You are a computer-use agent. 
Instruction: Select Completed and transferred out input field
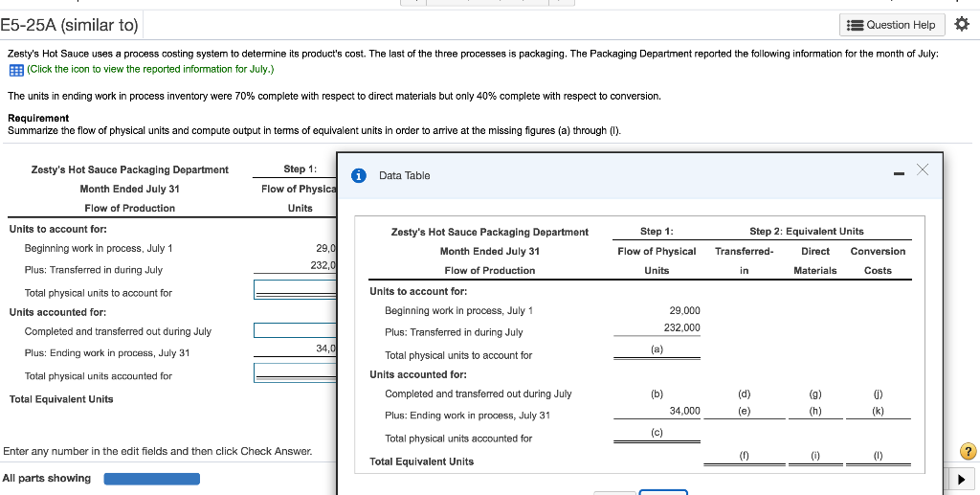pos(295,330)
